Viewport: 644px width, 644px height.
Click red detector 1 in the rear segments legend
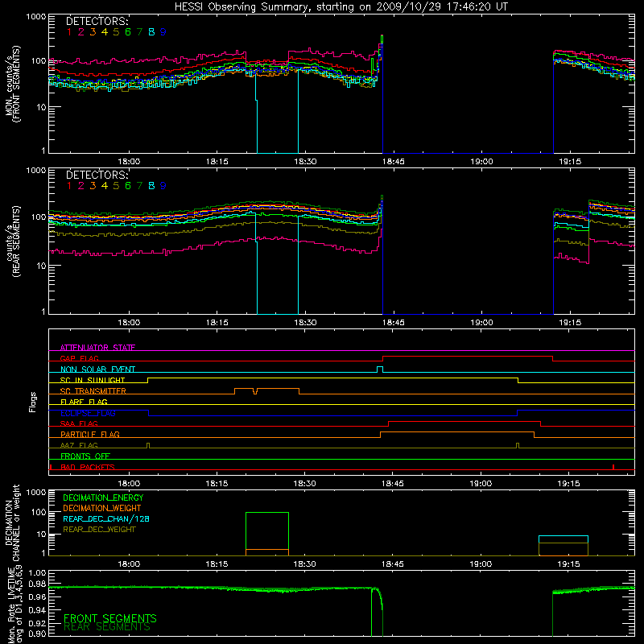pyautogui.click(x=69, y=186)
